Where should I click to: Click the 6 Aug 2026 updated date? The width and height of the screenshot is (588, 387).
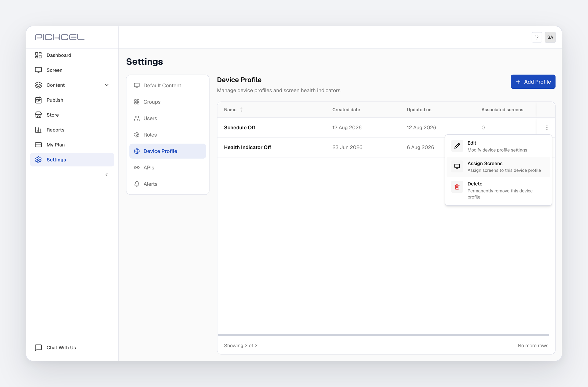(420, 147)
